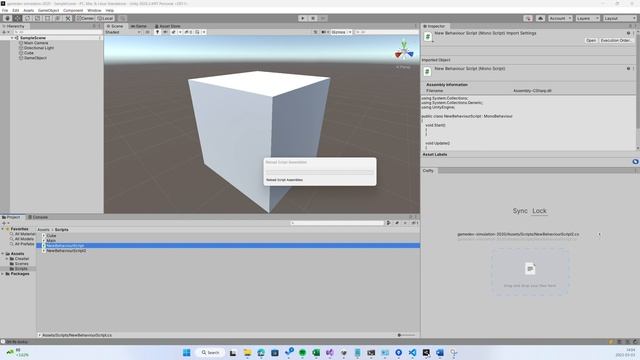Switch to the Game tab
Image resolution: width=640 pixels, height=360 pixels.
coord(139,26)
